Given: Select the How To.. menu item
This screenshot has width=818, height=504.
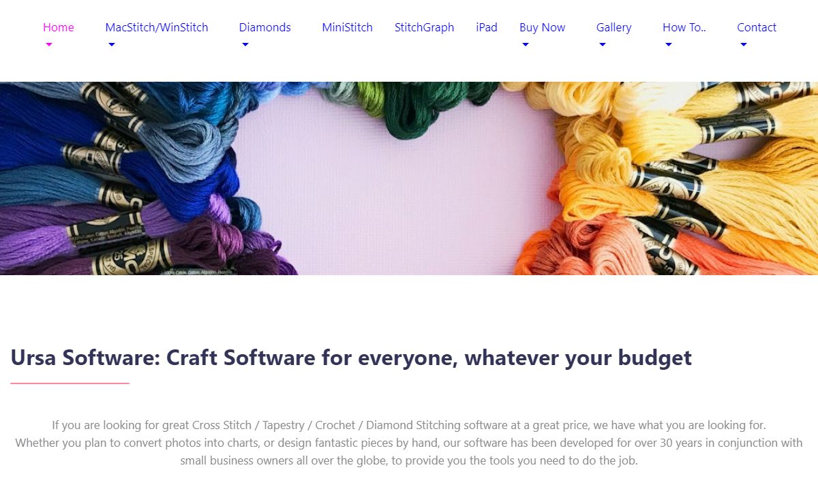Looking at the screenshot, I should (684, 27).
